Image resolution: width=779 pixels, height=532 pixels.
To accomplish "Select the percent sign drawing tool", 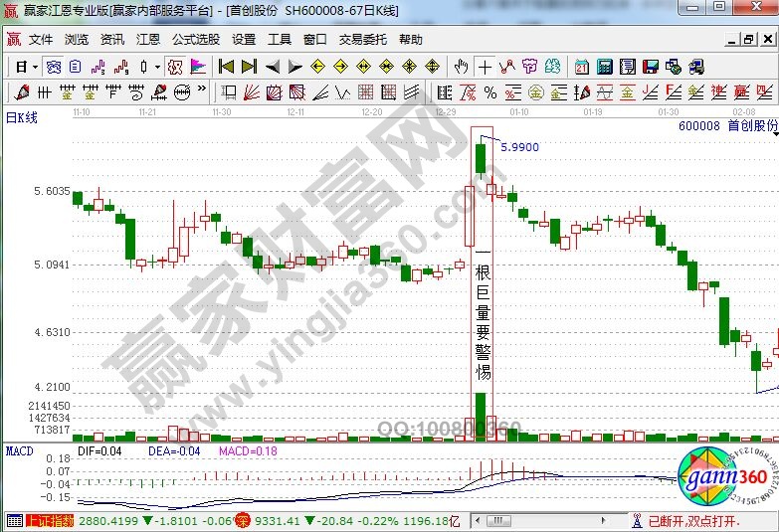I will [489, 92].
